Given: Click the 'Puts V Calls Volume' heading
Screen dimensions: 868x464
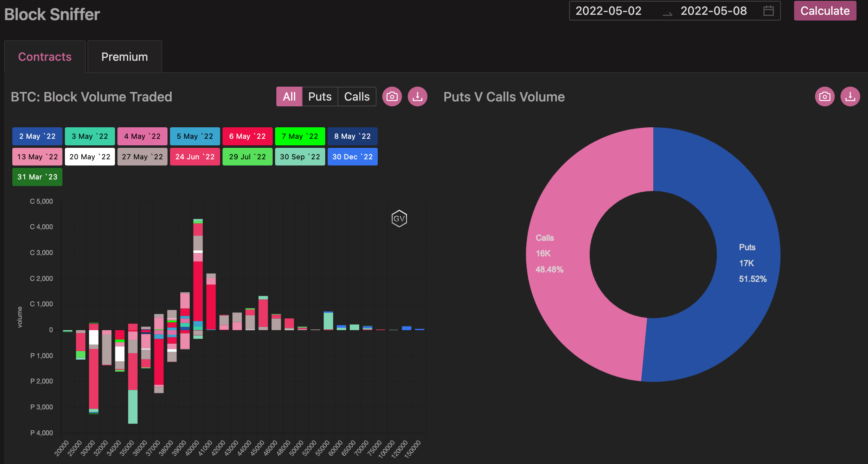Looking at the screenshot, I should (504, 97).
